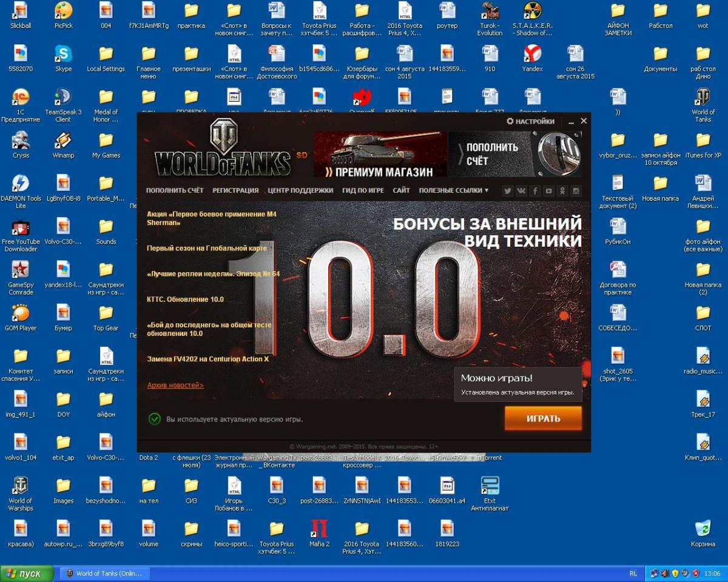The image size is (728, 582).
Task: Click World of Tanks taskbar button
Action: pos(104,574)
